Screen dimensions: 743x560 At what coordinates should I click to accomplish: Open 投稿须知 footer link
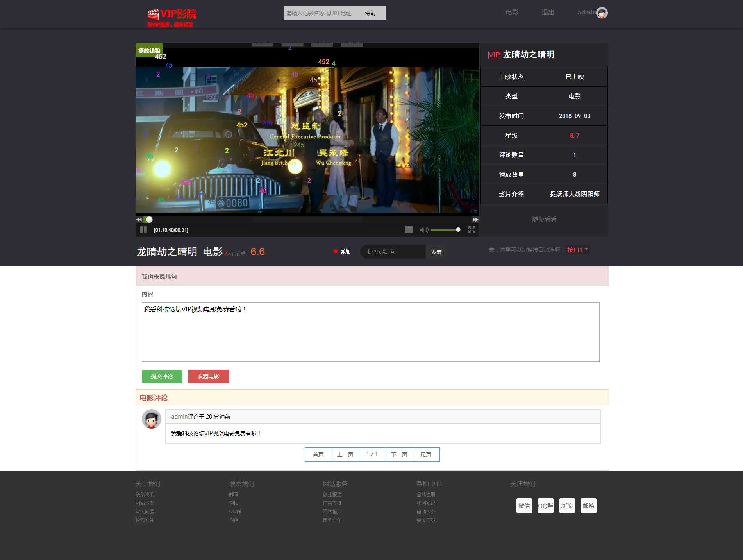pyautogui.click(x=145, y=520)
